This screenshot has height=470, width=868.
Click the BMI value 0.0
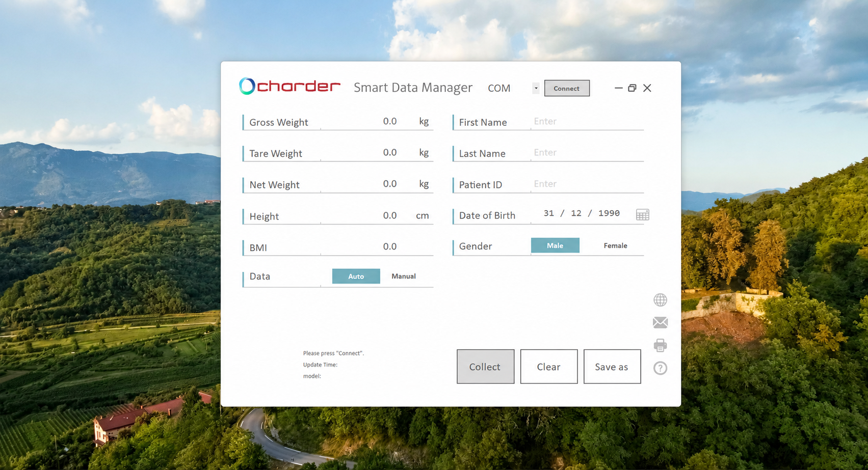coord(390,246)
